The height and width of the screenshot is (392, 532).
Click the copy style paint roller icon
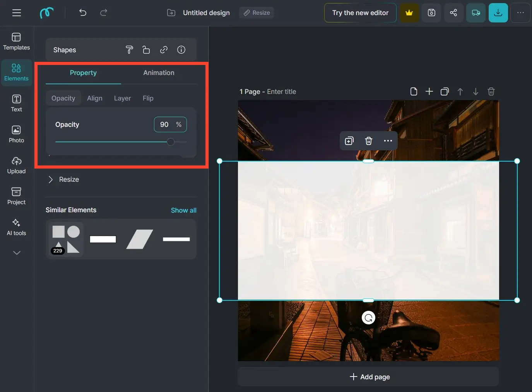tap(129, 50)
